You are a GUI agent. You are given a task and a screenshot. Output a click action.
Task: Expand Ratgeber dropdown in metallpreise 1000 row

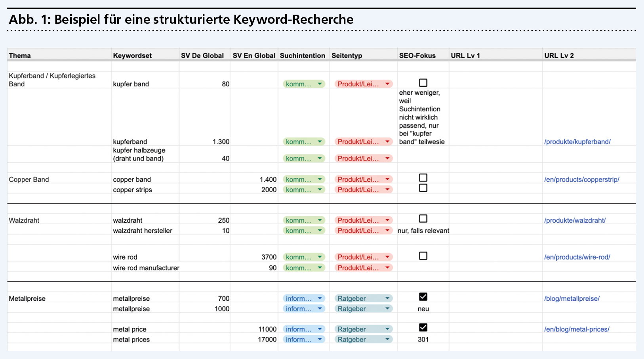tap(387, 309)
